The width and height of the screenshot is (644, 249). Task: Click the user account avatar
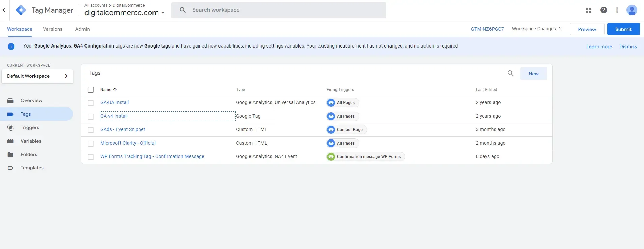pos(632,10)
